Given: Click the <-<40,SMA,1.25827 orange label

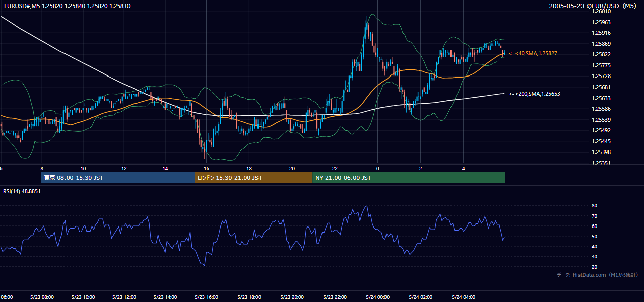Looking at the screenshot, I should pyautogui.click(x=533, y=53).
